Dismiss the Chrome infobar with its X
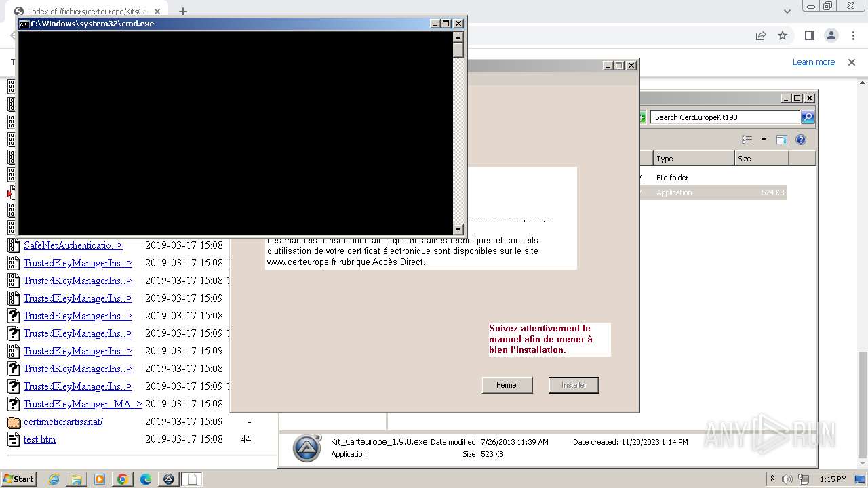The height and width of the screenshot is (488, 868). [852, 62]
